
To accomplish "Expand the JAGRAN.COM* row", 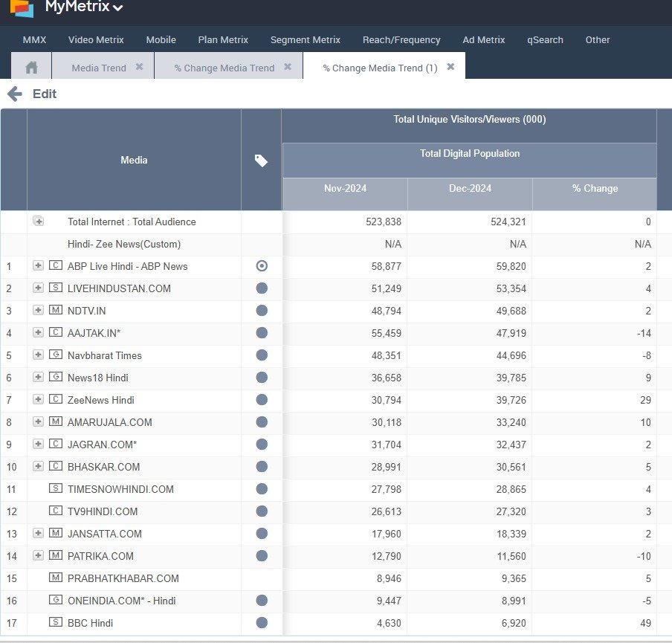I will point(38,444).
